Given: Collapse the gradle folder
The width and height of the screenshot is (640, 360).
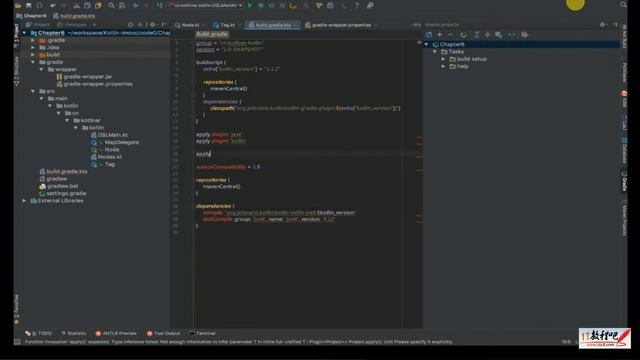Looking at the screenshot, I should pyautogui.click(x=33, y=62).
